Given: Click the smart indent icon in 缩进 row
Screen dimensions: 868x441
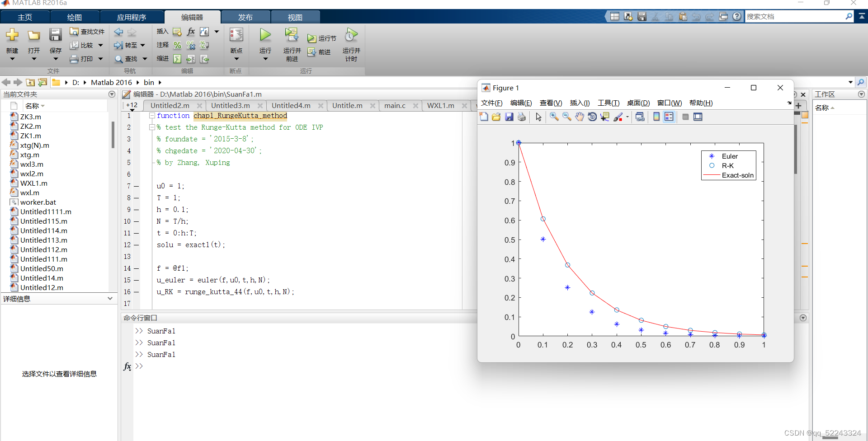Looking at the screenshot, I should [177, 59].
